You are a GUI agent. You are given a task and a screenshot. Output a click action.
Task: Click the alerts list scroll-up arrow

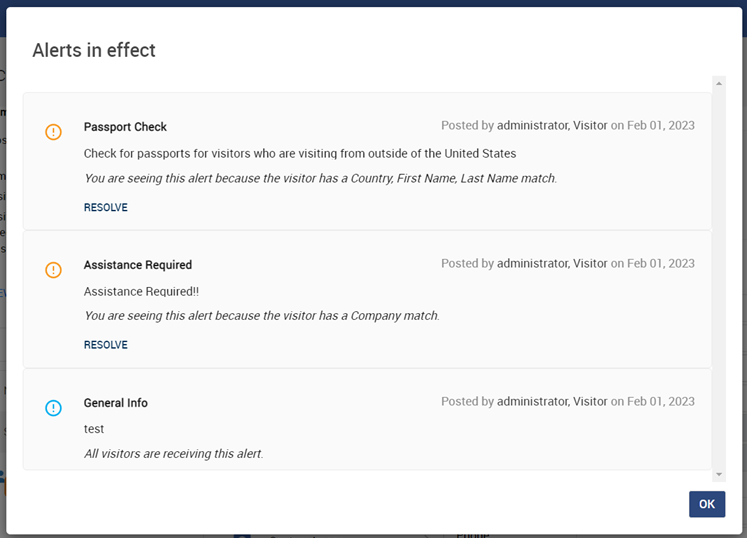(x=719, y=82)
